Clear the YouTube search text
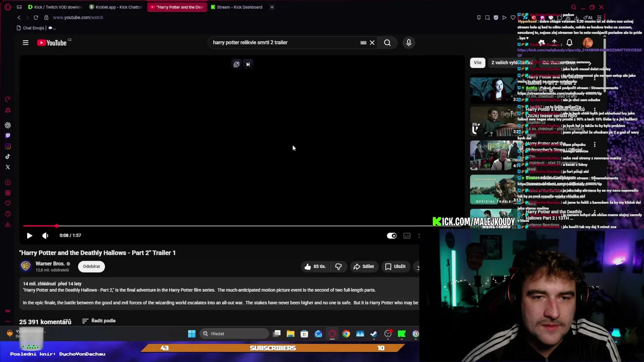Screen dimensions: 644x362 (x=372, y=43)
